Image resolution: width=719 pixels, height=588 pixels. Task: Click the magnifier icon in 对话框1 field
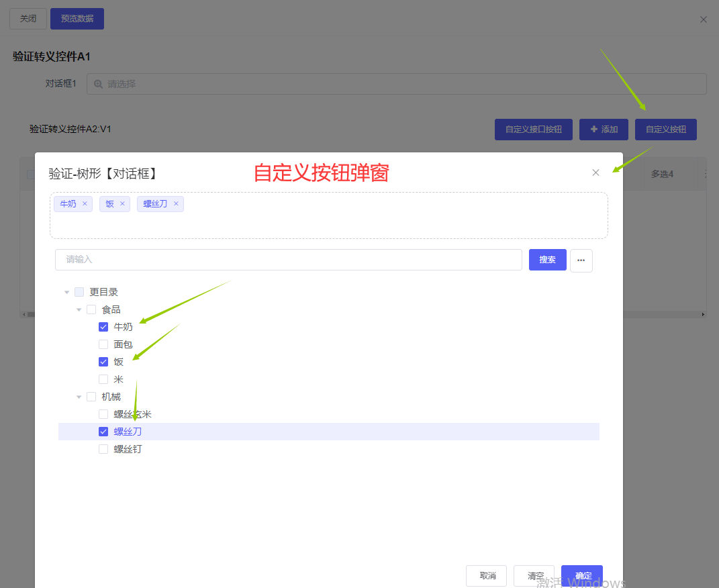(99, 84)
